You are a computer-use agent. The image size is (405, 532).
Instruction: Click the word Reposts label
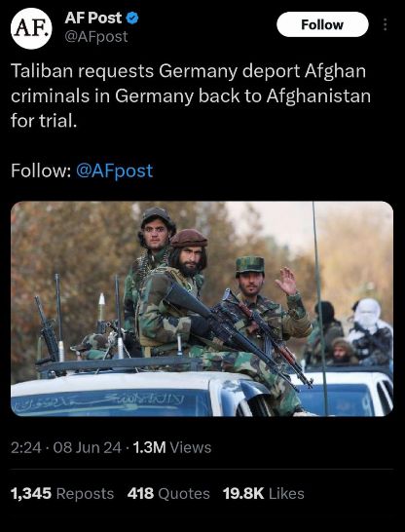point(85,494)
